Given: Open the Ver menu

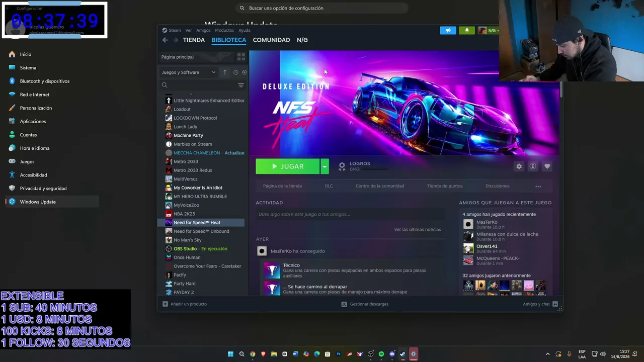Looking at the screenshot, I should click(x=188, y=30).
